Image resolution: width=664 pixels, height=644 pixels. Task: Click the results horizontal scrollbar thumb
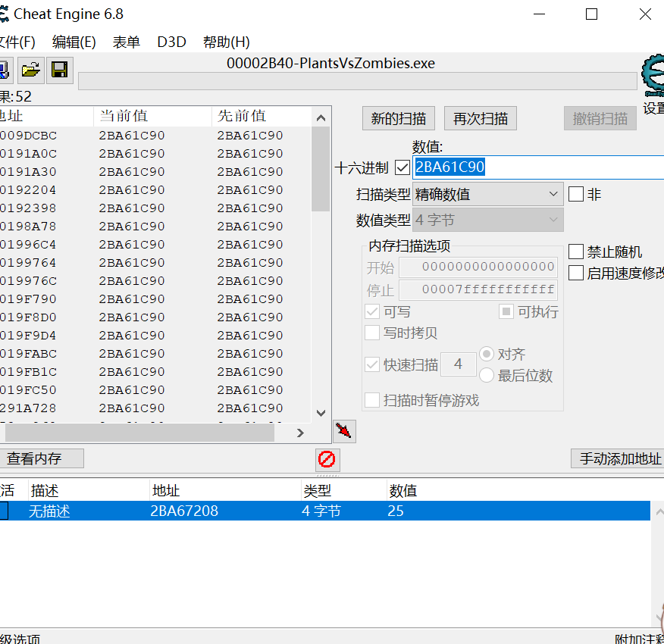[x=139, y=433]
